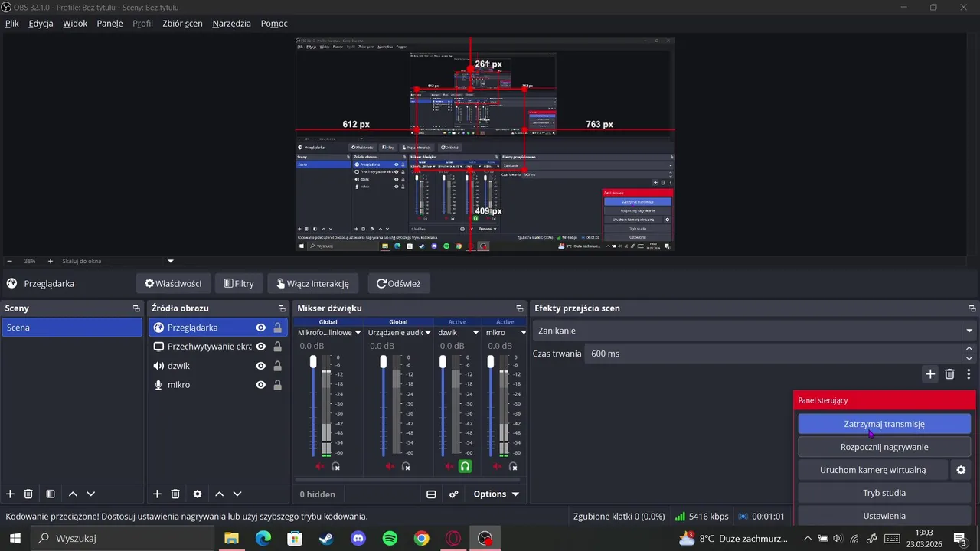Adjust mikro channel volume fader
Viewport: 980px width, 551px height.
pos(491,361)
